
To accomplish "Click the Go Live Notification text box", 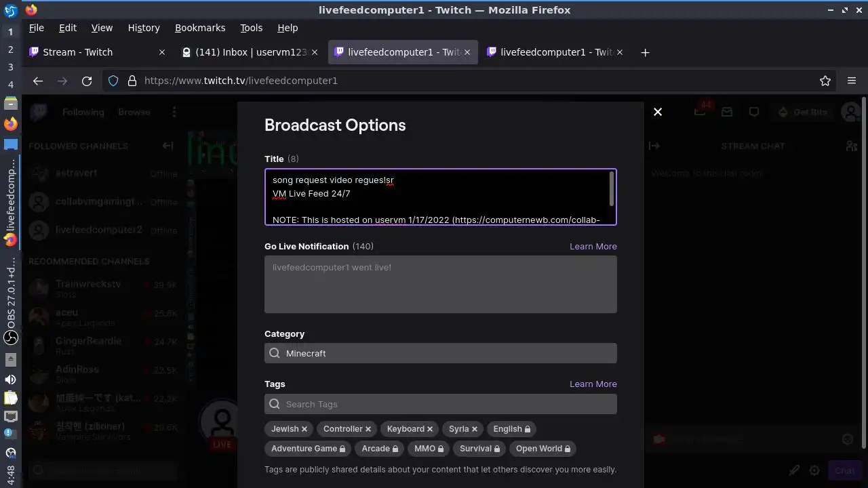I will [441, 284].
